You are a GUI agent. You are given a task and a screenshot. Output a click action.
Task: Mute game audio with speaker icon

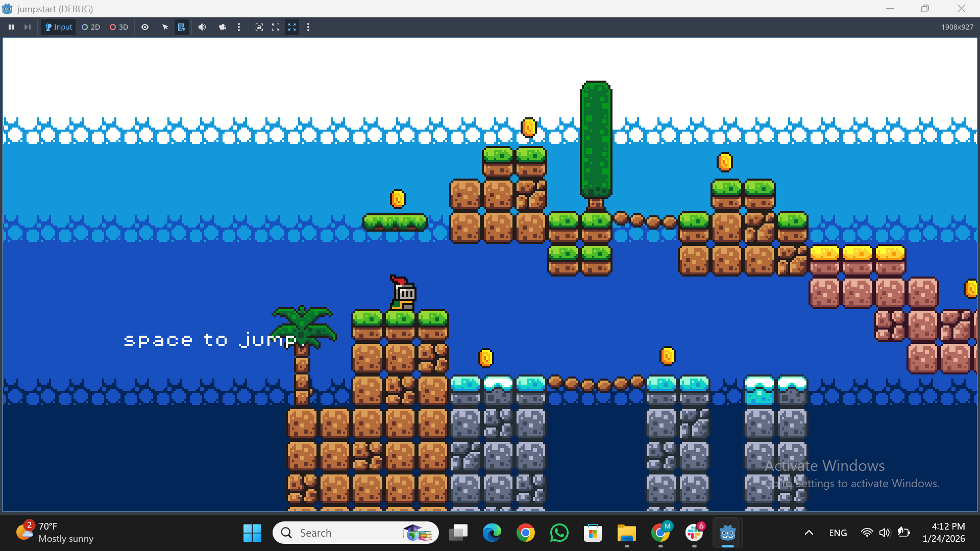click(202, 27)
